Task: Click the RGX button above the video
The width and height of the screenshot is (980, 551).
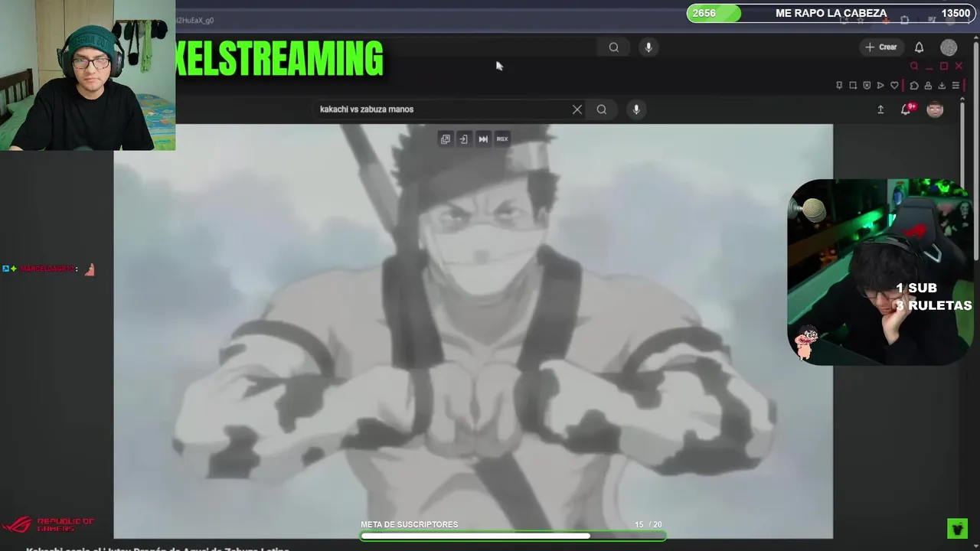Action: pyautogui.click(x=502, y=139)
